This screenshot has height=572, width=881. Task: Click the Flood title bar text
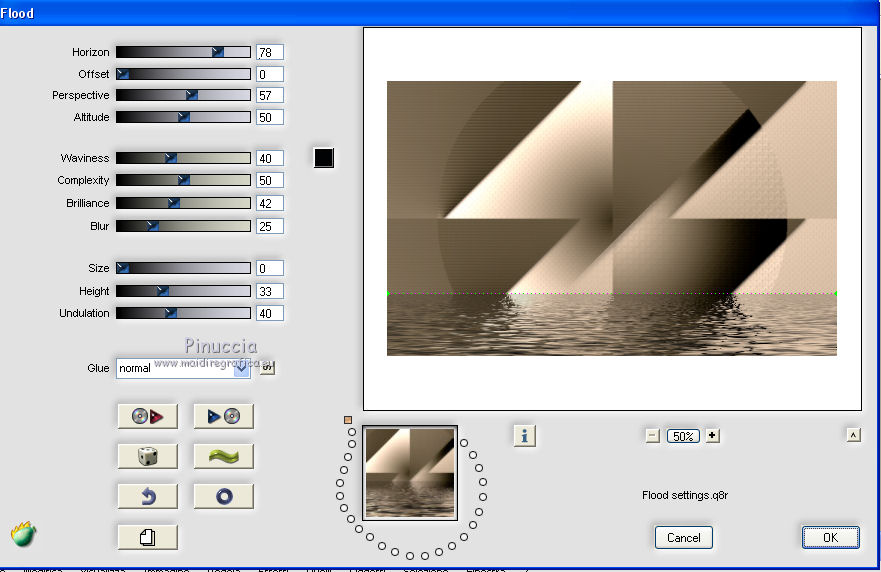click(17, 13)
